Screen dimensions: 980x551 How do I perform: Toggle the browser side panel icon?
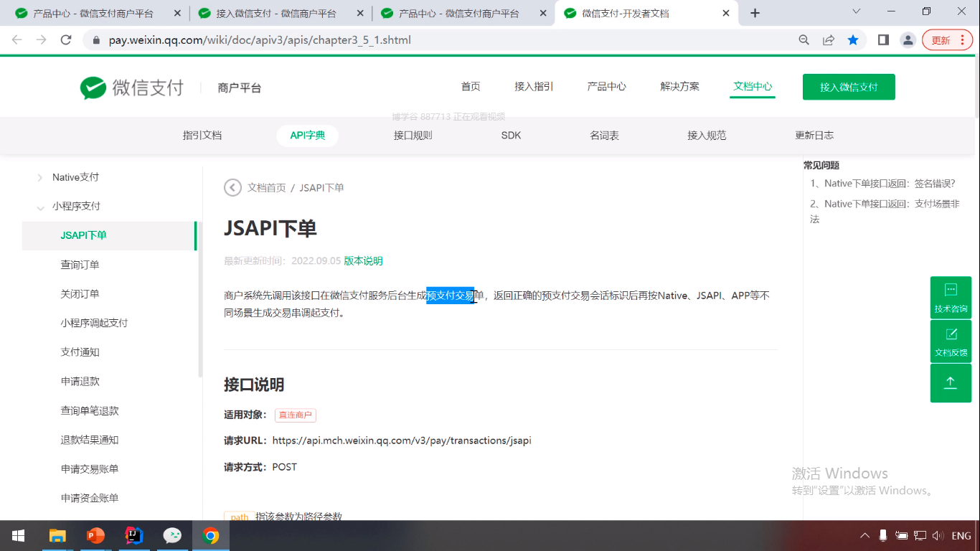pyautogui.click(x=883, y=40)
